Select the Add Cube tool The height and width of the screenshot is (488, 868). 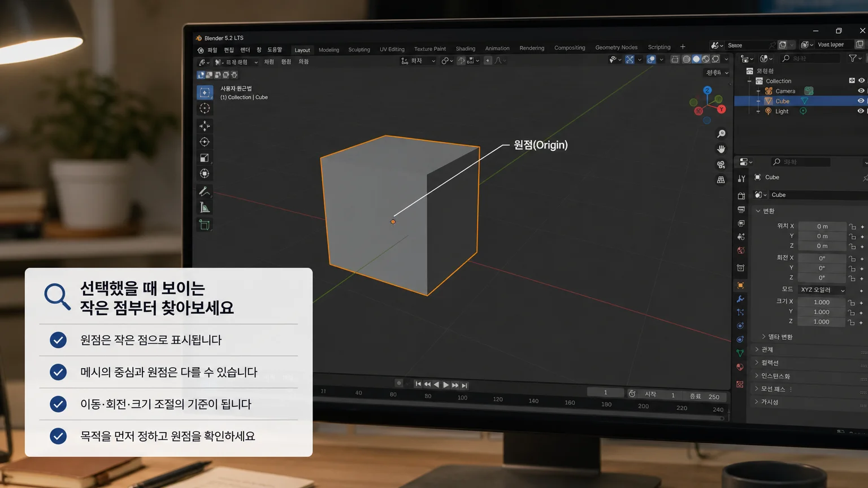pos(205,225)
